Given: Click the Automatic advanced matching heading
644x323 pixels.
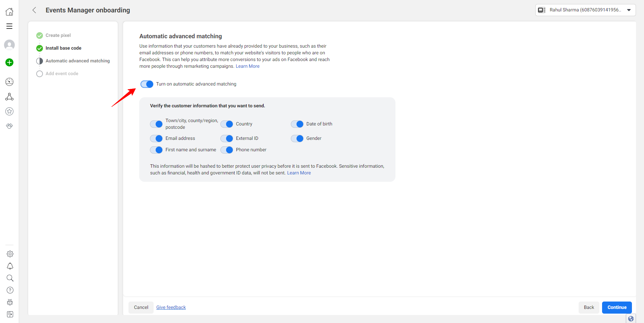Looking at the screenshot, I should 180,36.
